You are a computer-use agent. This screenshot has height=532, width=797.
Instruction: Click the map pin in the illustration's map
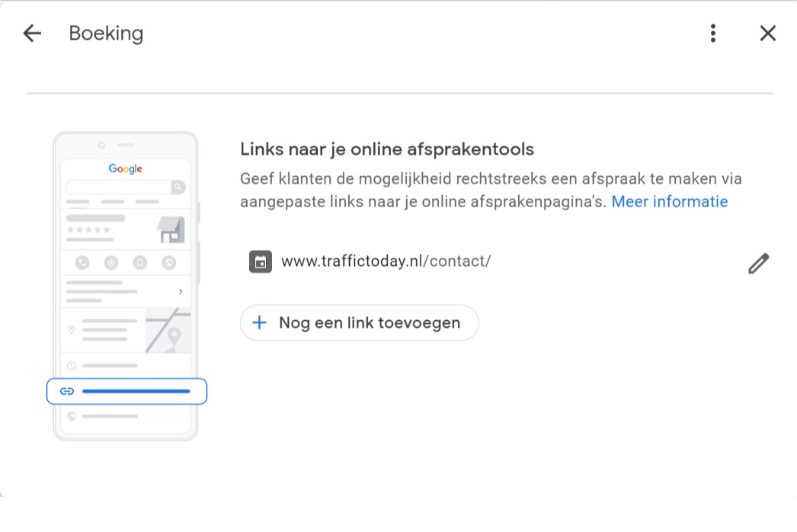(x=174, y=335)
